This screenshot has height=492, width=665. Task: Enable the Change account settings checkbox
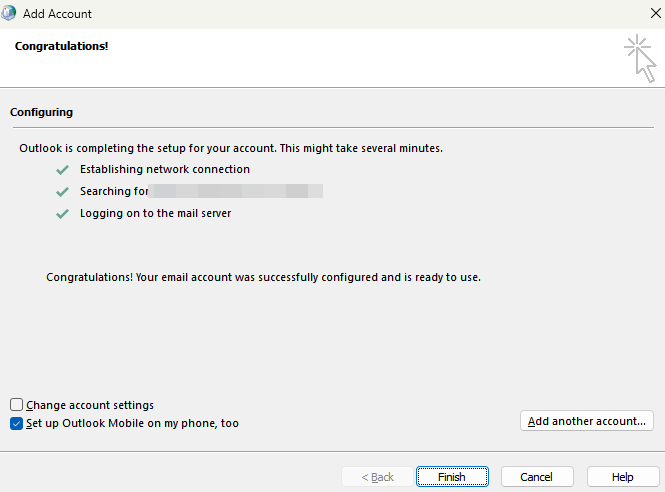click(x=17, y=405)
